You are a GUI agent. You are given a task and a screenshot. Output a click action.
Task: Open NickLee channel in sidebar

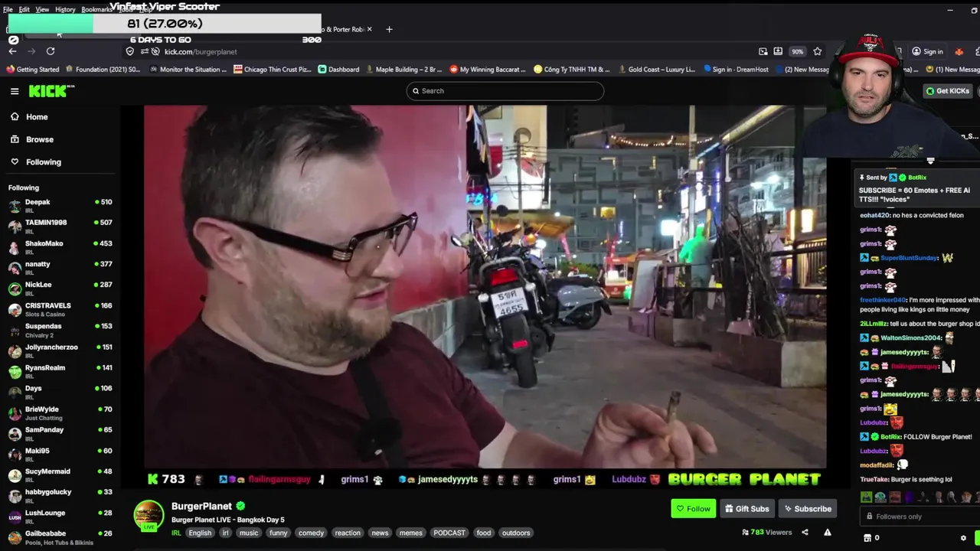click(60, 289)
